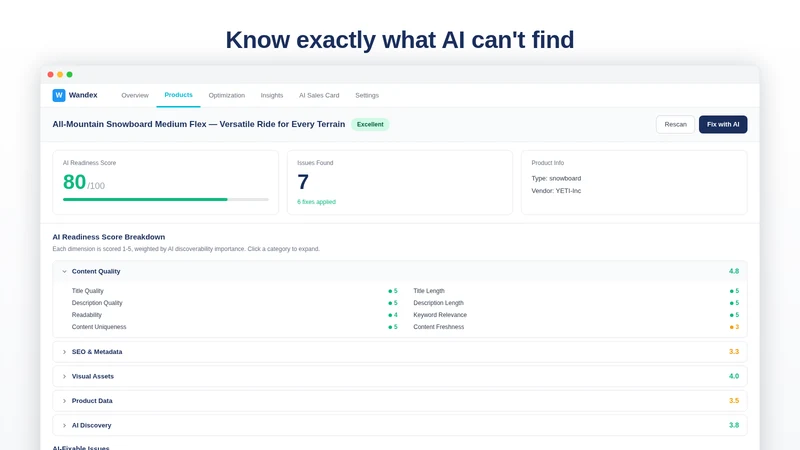
Task: Click the orange Content Freshness score dot
Action: coord(732,327)
